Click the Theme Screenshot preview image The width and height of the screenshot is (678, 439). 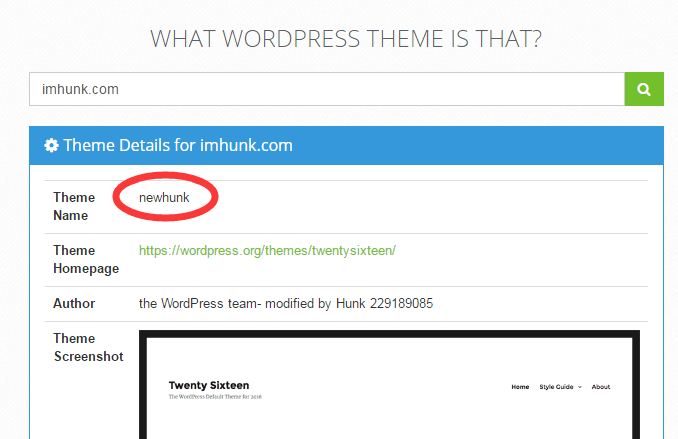[389, 385]
